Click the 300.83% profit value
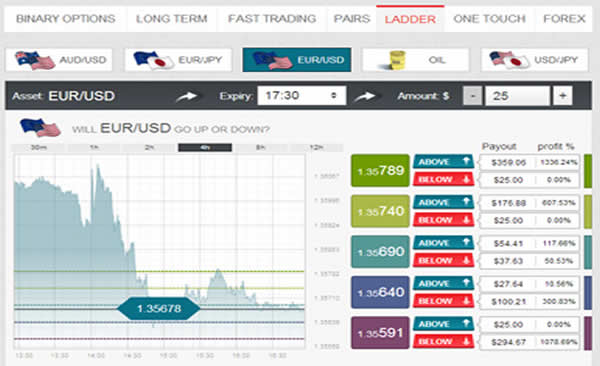The height and width of the screenshot is (366, 600). [x=559, y=301]
